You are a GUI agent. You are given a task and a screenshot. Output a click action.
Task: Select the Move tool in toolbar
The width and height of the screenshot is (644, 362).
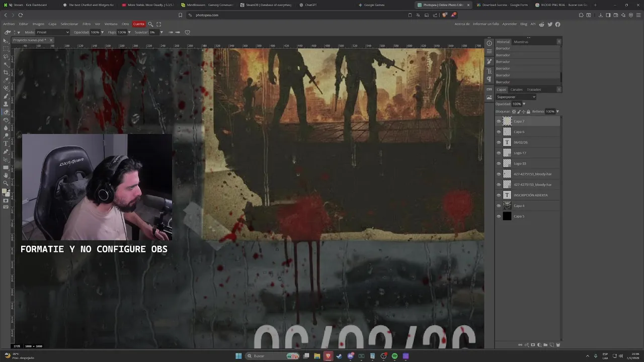(x=6, y=41)
